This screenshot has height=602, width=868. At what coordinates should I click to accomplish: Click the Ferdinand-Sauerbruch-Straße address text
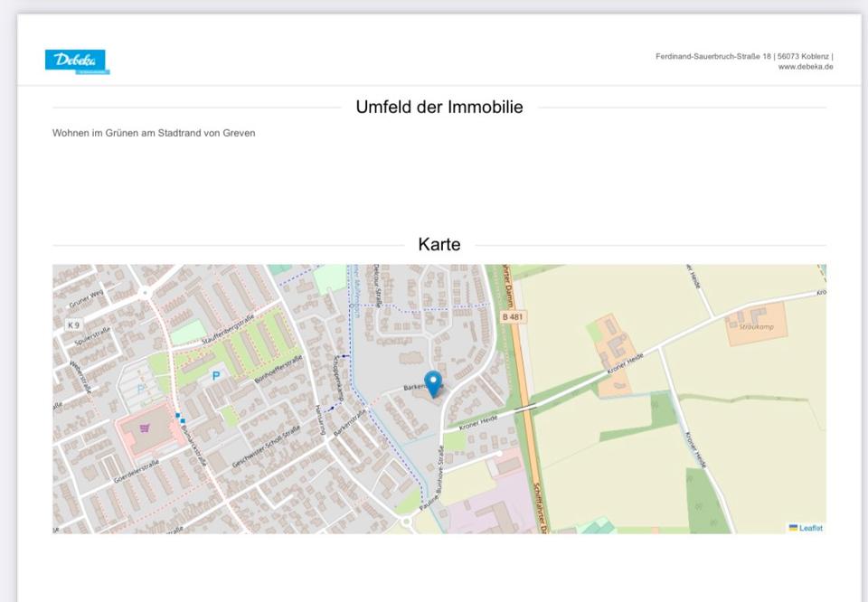click(x=713, y=56)
